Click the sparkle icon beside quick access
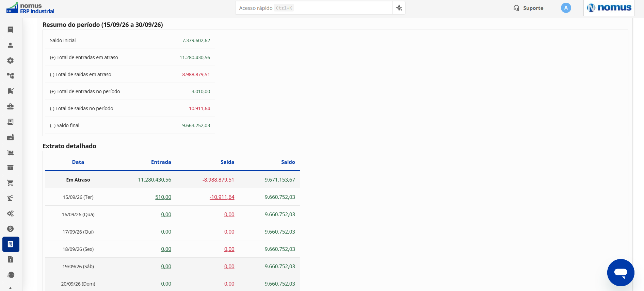 (399, 8)
